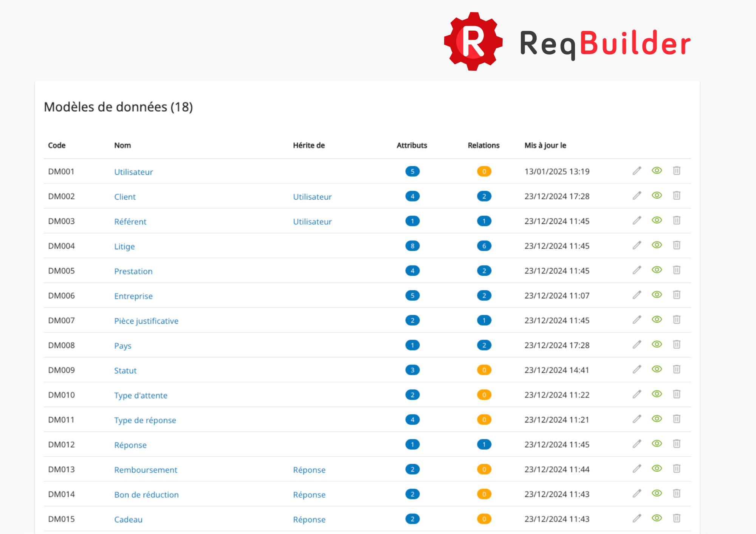Delete the Entreprise model
Image resolution: width=756 pixels, height=534 pixels.
pyautogui.click(x=677, y=295)
